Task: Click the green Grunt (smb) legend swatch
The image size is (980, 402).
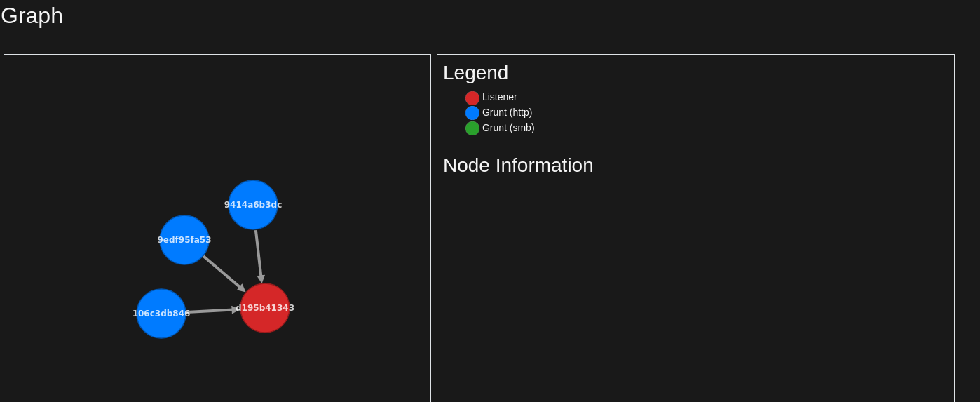Action: tap(472, 128)
